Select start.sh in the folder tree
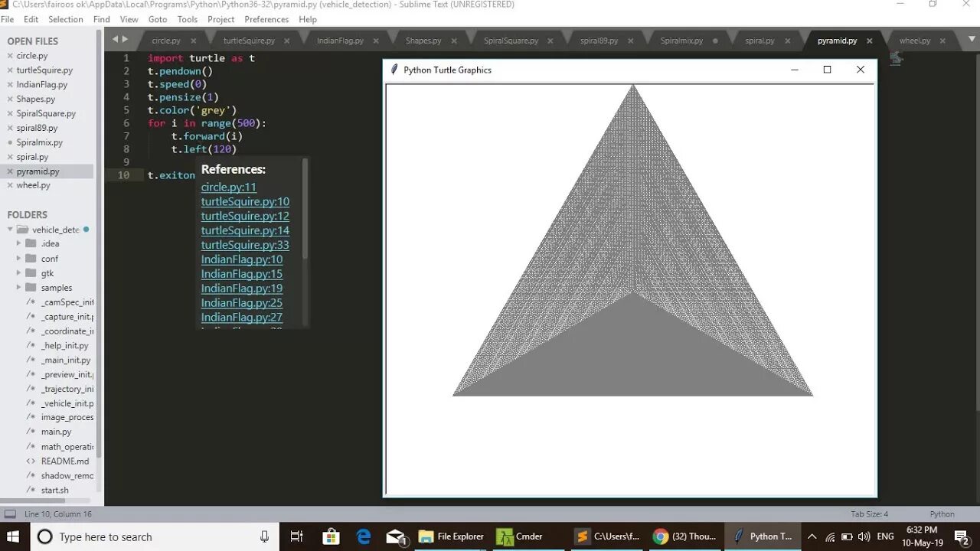Screen dimensions: 980x551 [54, 491]
